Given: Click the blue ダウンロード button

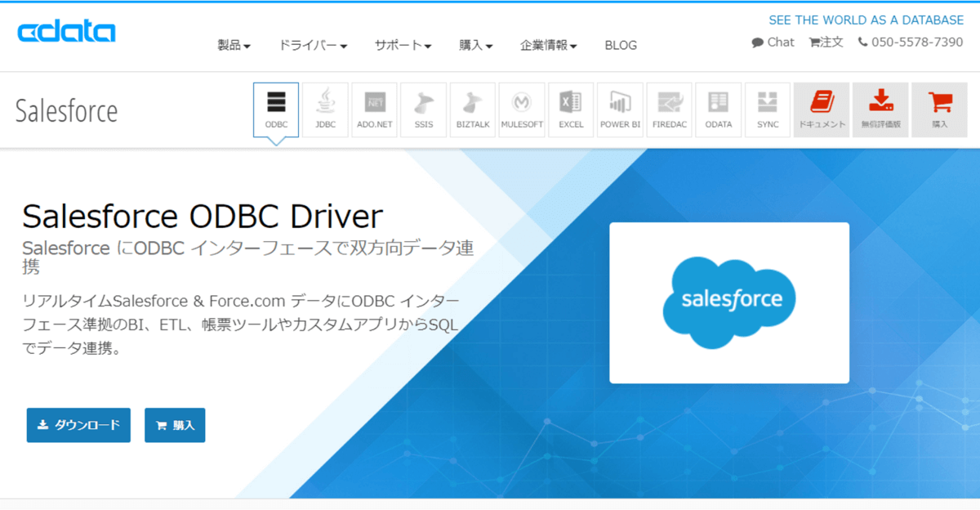Looking at the screenshot, I should click(78, 425).
